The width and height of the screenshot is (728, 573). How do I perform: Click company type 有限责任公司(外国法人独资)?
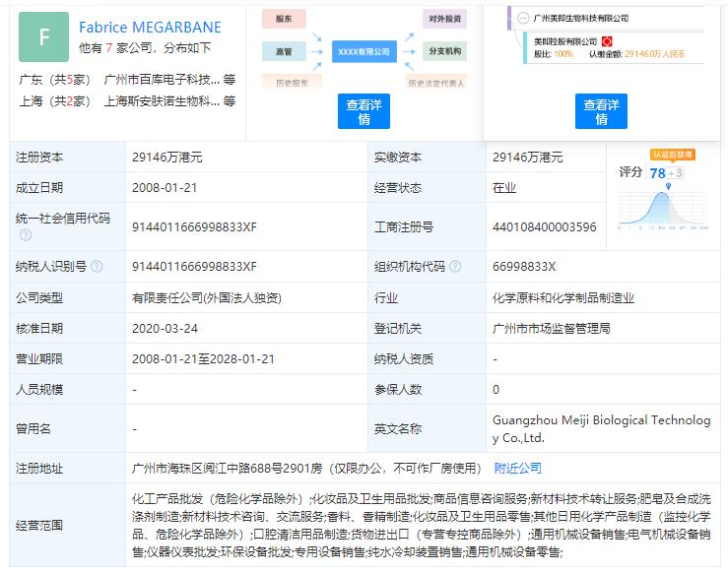[x=207, y=298]
